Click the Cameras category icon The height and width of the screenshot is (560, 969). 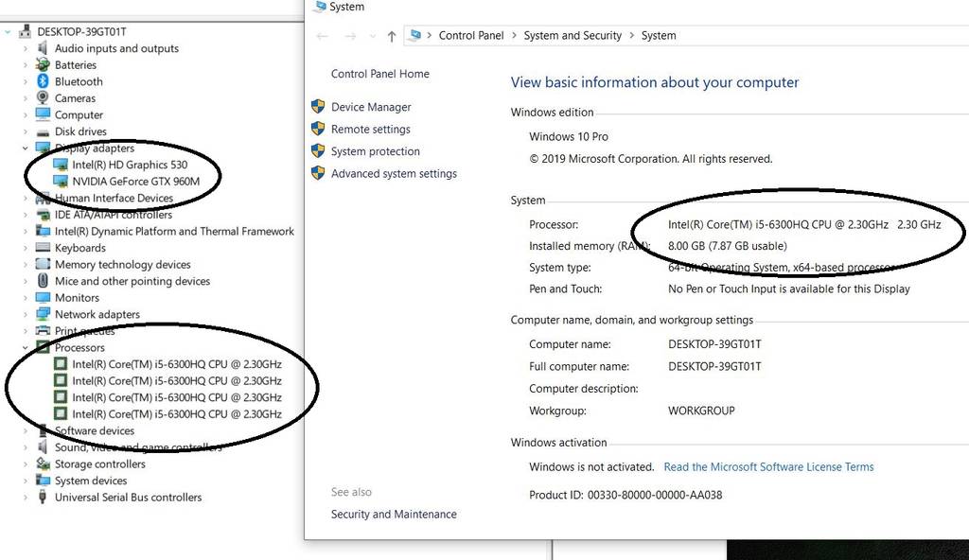(x=43, y=97)
